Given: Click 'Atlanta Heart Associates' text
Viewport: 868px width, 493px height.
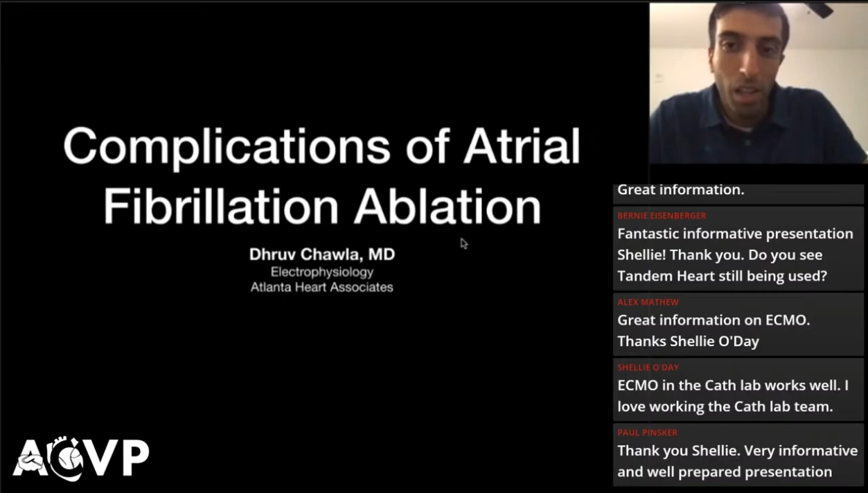Looking at the screenshot, I should point(322,287).
